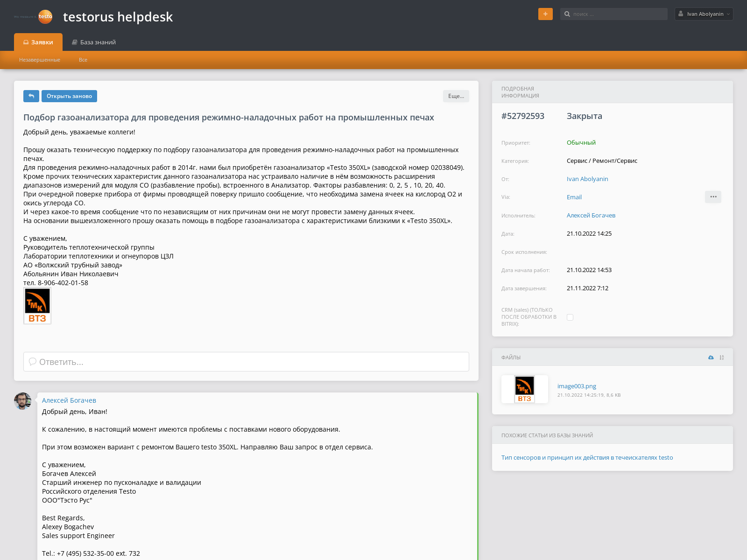Viewport: 747px width, 560px height.
Task: Open Алексей Богачев assignee link
Action: [591, 215]
